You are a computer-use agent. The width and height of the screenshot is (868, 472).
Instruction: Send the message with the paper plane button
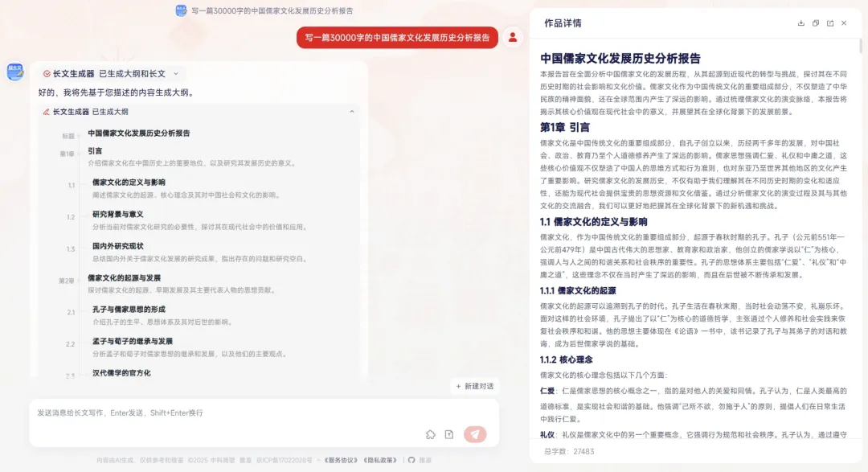pos(475,434)
